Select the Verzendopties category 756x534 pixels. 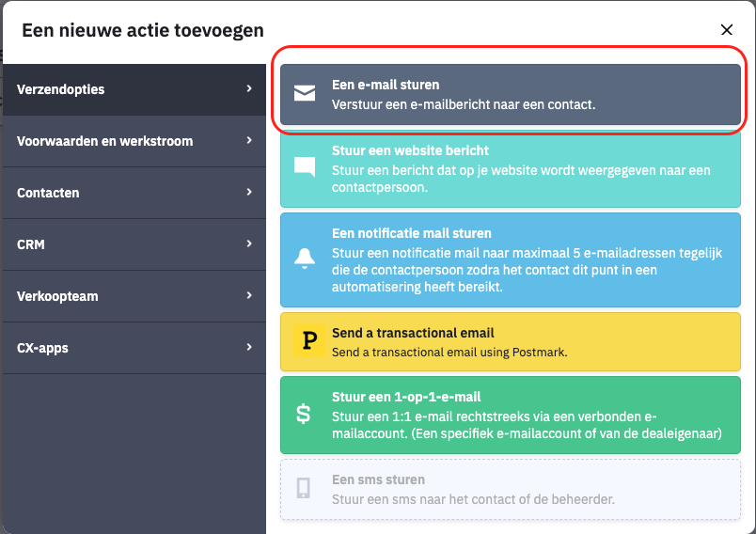click(134, 89)
